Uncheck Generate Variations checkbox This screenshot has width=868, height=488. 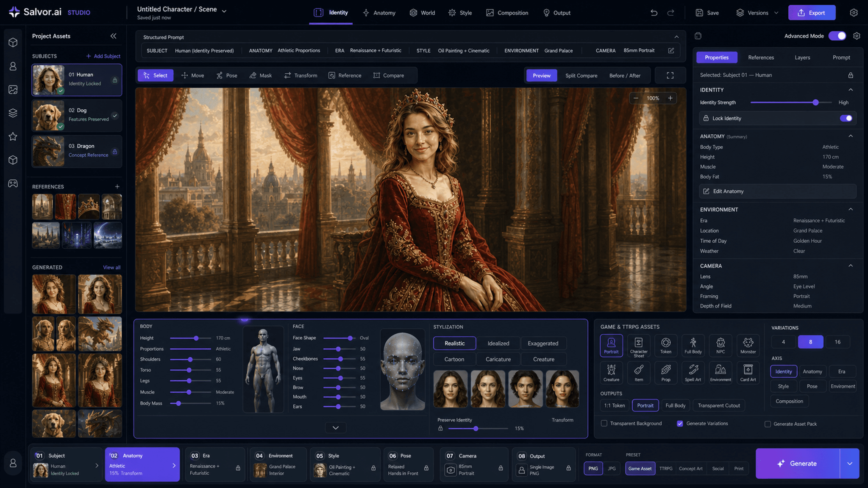click(x=680, y=423)
